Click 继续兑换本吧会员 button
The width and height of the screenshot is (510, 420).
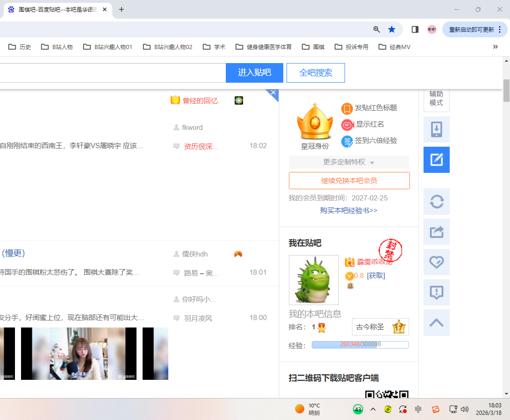(349, 180)
